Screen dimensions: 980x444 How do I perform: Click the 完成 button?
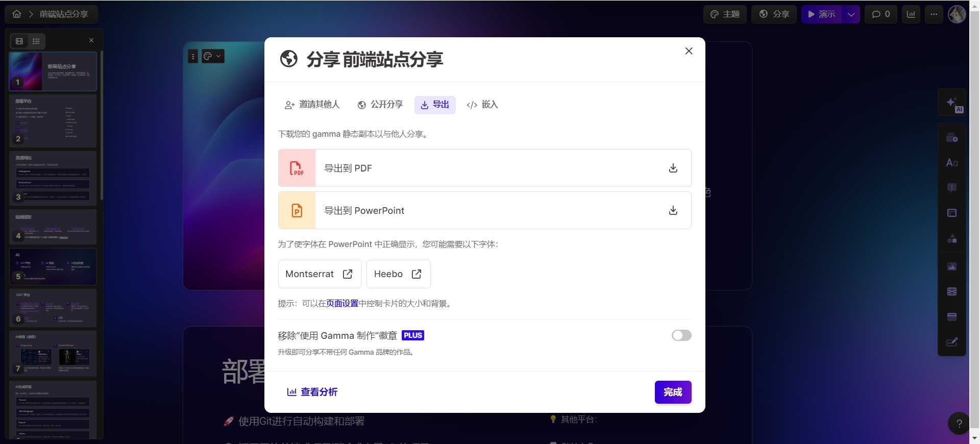coord(673,392)
